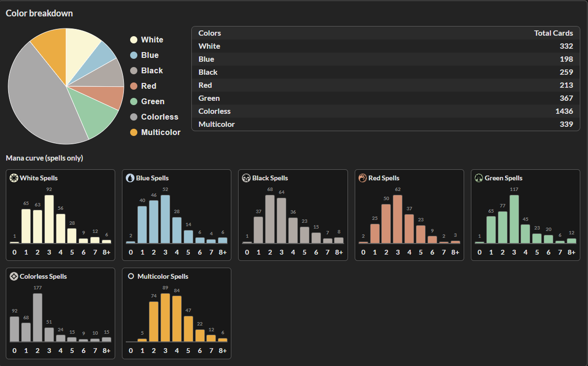
Task: Click the value 332 in the table
Action: tap(567, 46)
